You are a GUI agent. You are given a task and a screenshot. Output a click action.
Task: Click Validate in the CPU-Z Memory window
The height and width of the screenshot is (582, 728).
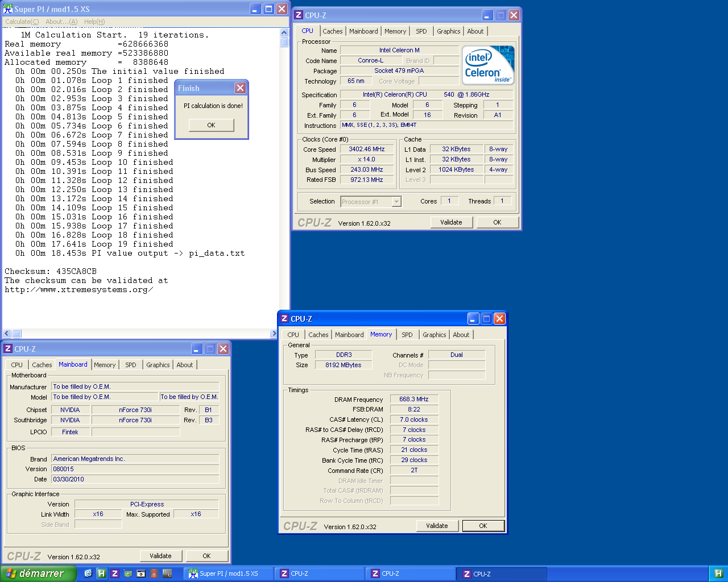click(437, 526)
